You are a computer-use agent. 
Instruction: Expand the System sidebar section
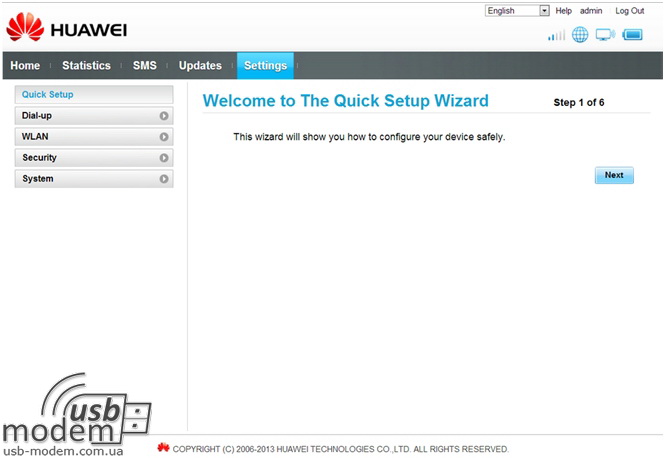point(94,179)
